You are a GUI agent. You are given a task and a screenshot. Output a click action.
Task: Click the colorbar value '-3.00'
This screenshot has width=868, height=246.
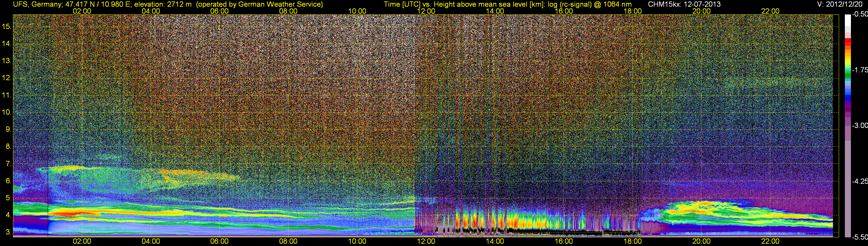click(860, 125)
